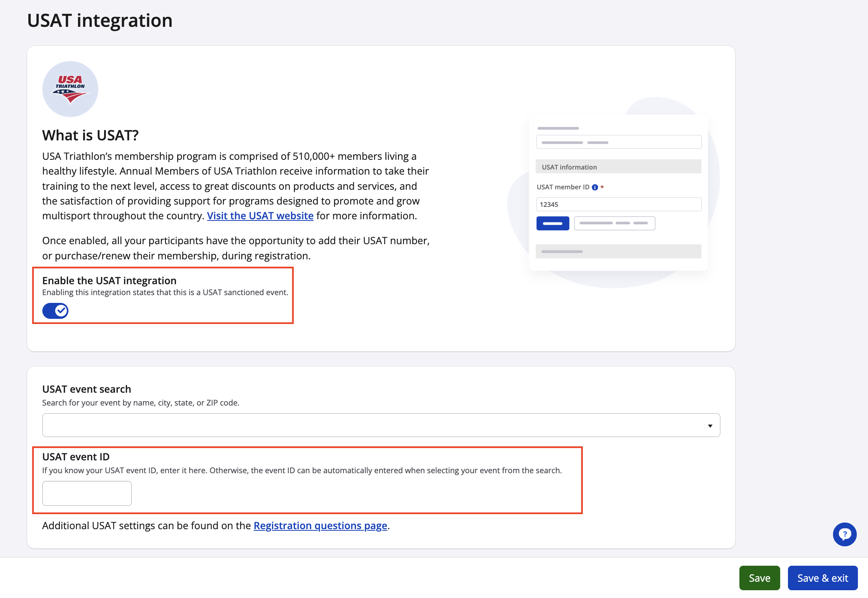
Task: Click the Save & exit button
Action: 822,578
